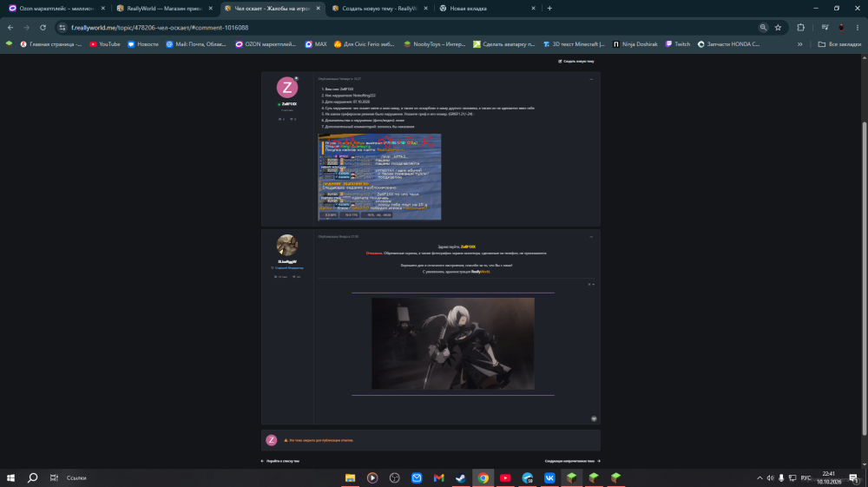868x487 pixels.
Task: Open a new tab with plus button
Action: [x=549, y=9]
